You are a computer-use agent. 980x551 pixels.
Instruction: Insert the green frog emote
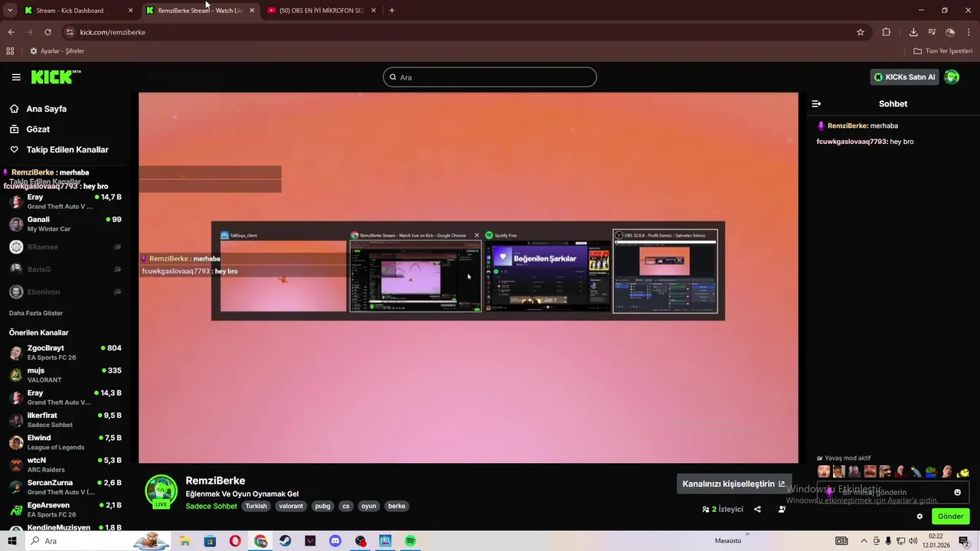931,472
